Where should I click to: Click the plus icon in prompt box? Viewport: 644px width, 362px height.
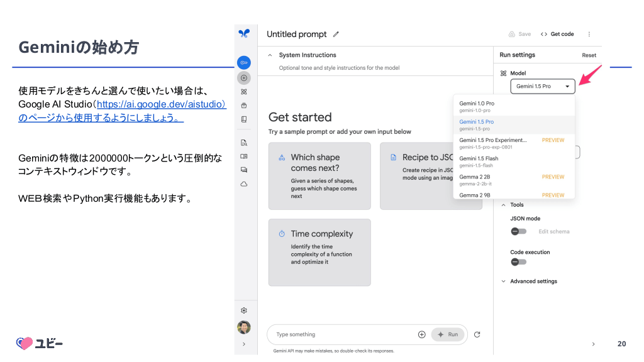[x=421, y=334]
